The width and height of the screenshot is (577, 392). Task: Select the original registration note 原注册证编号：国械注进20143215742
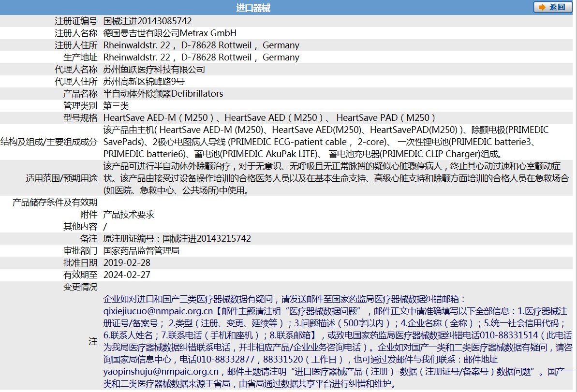coord(177,239)
